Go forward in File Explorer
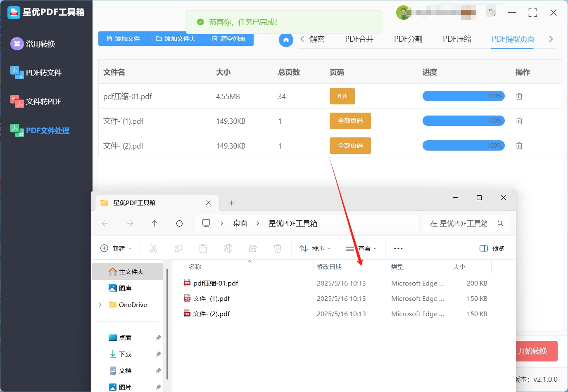568x392 pixels. [x=130, y=223]
